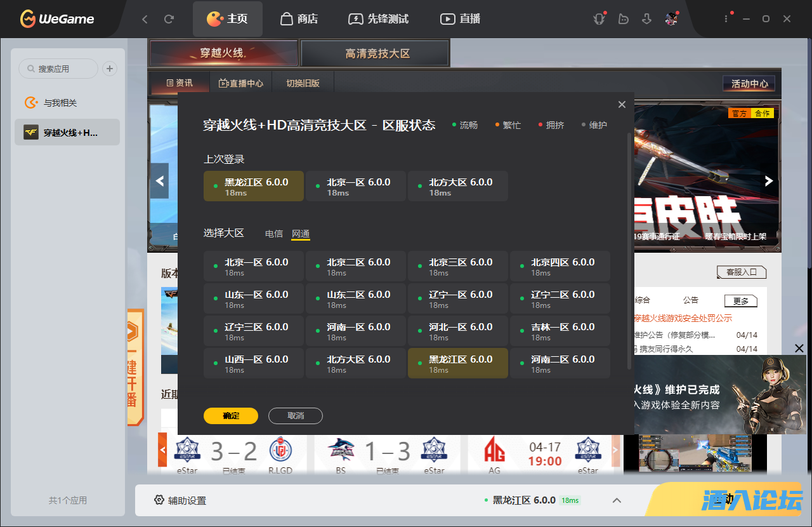Choose server 河北一区 6.0.0
Viewport: 812px width, 527px height.
pos(458,331)
